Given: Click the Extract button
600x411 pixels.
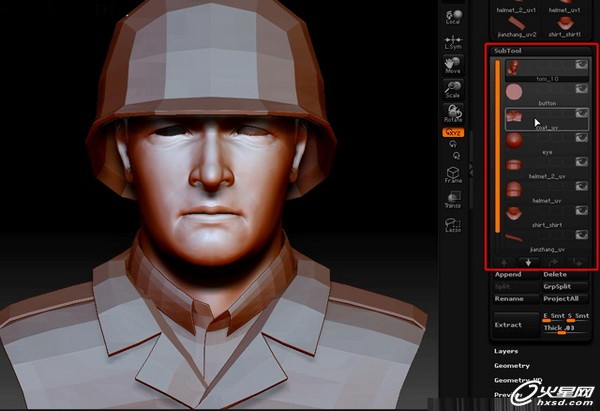Looking at the screenshot, I should click(516, 325).
